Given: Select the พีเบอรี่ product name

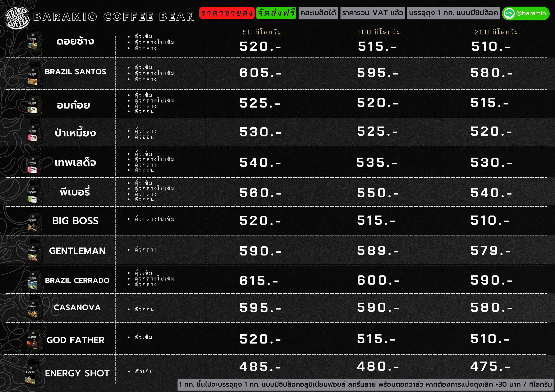Looking at the screenshot, I should pos(75,192).
